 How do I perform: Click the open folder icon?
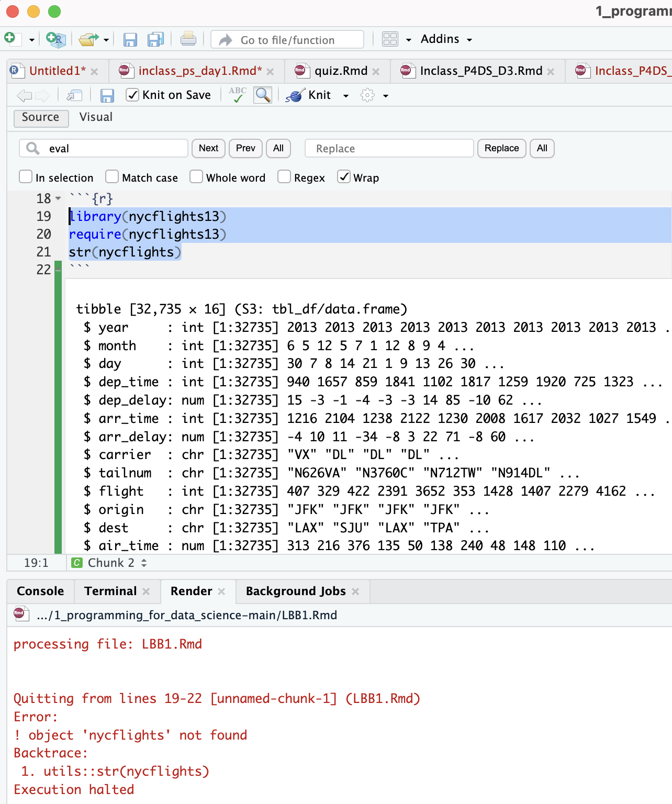pos(89,39)
